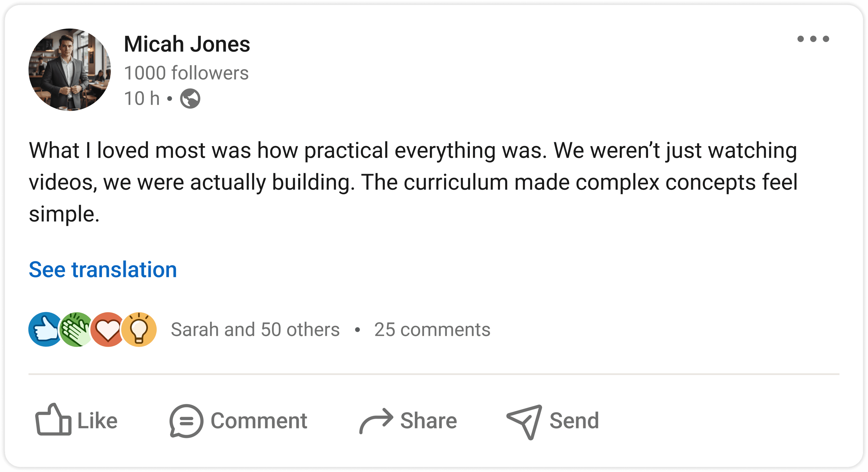This screenshot has width=868, height=472.
Task: Click the blue thumbs-up reaction icon
Action: pos(45,329)
